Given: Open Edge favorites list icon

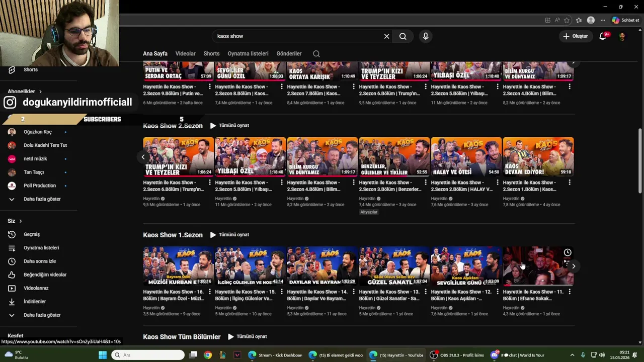Looking at the screenshot, I should [x=579, y=20].
